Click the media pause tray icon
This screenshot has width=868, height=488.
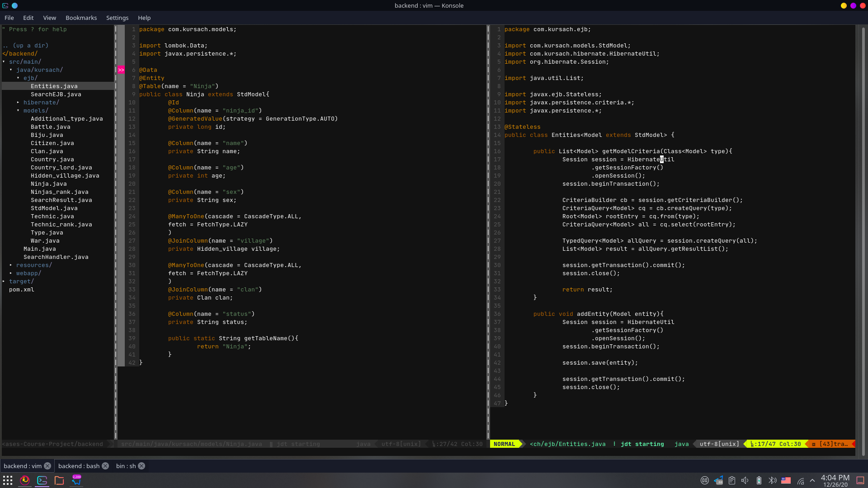point(704,481)
